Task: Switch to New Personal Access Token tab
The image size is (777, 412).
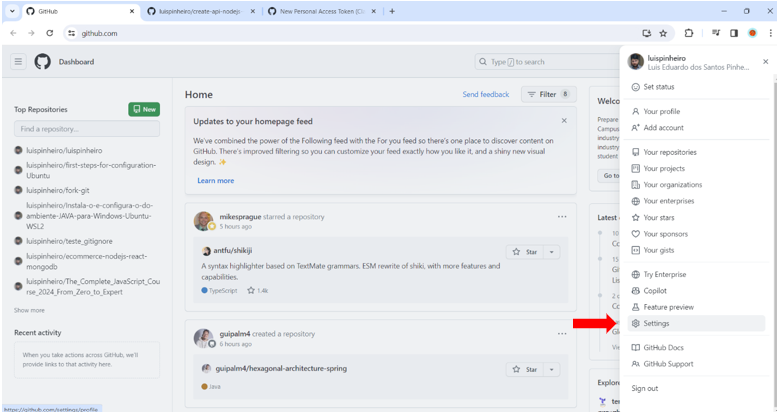Action: pyautogui.click(x=322, y=11)
